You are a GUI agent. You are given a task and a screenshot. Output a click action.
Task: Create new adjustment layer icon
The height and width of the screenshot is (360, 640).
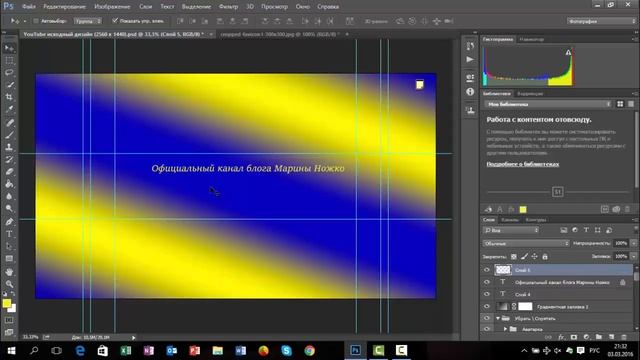click(x=587, y=337)
